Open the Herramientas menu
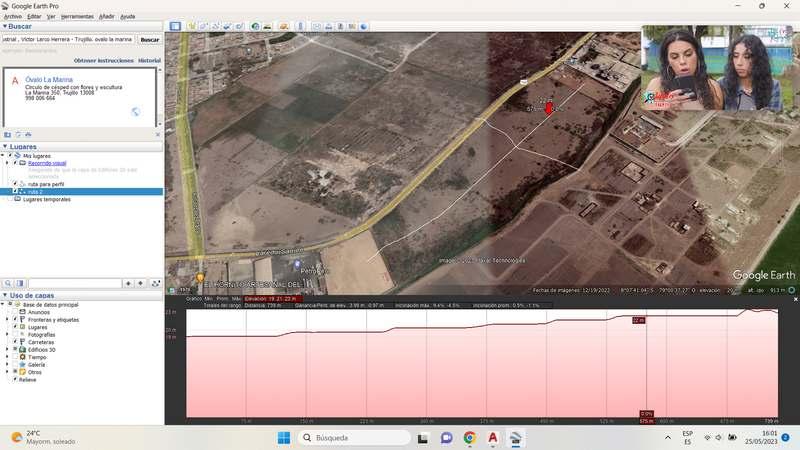 point(78,16)
